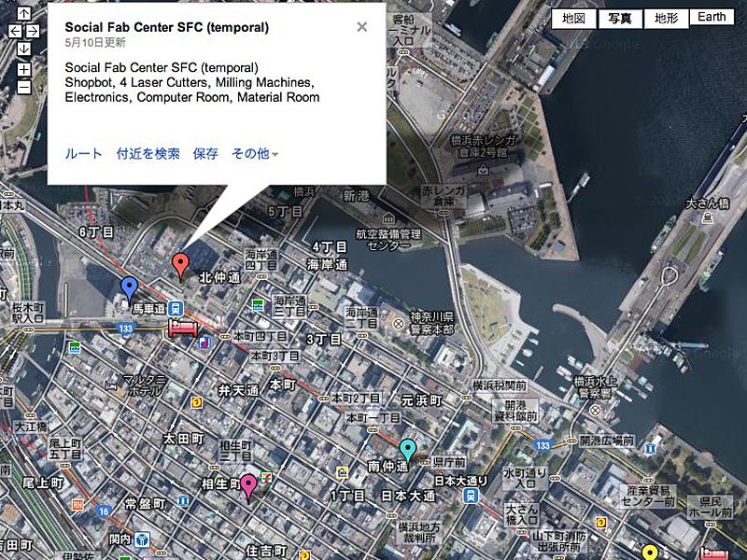Switch to 写真 satellite view

click(620, 19)
